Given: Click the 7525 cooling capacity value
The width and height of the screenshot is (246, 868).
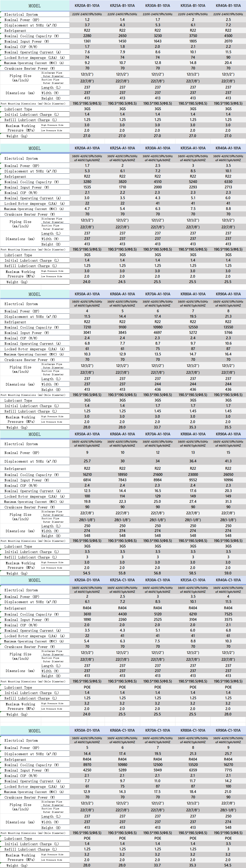Looking at the screenshot, I should [228, 614].
